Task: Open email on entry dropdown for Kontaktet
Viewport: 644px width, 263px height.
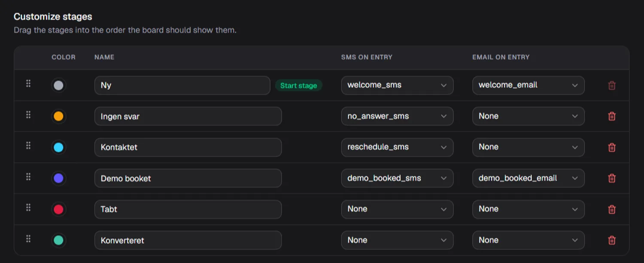Action: [x=529, y=147]
